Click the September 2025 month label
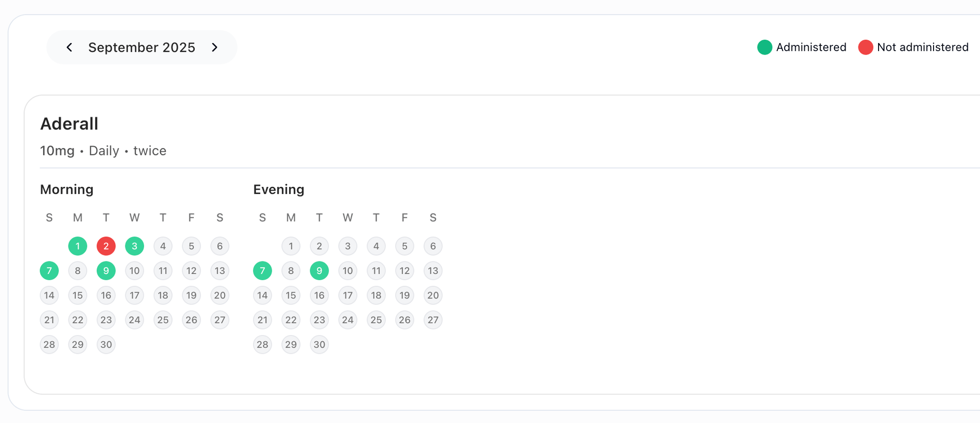 tap(142, 47)
